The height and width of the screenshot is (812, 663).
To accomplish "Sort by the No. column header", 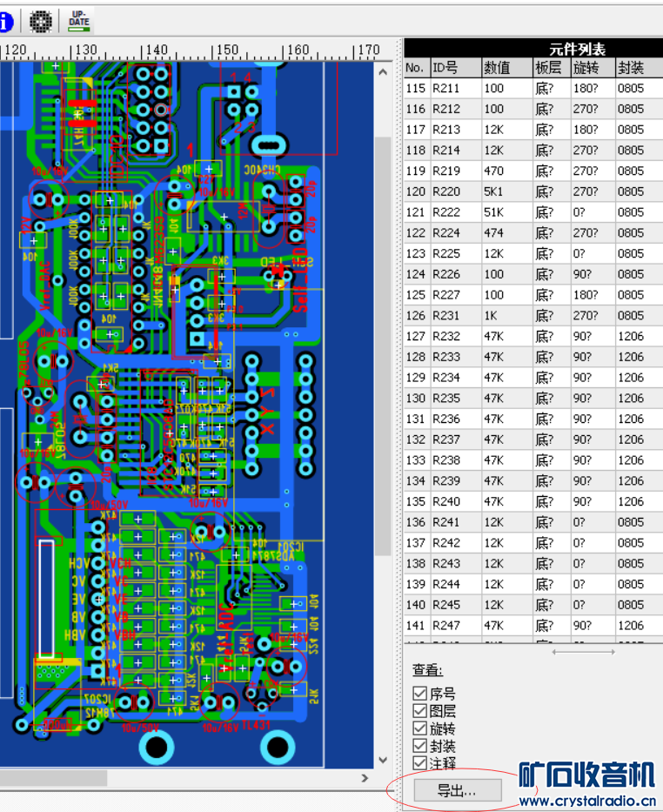I will click(x=417, y=68).
